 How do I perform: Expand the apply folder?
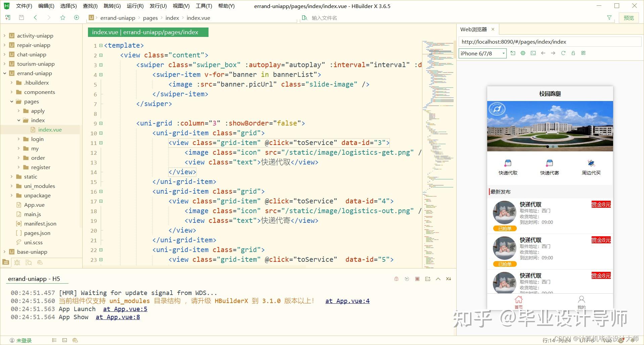tap(19, 111)
